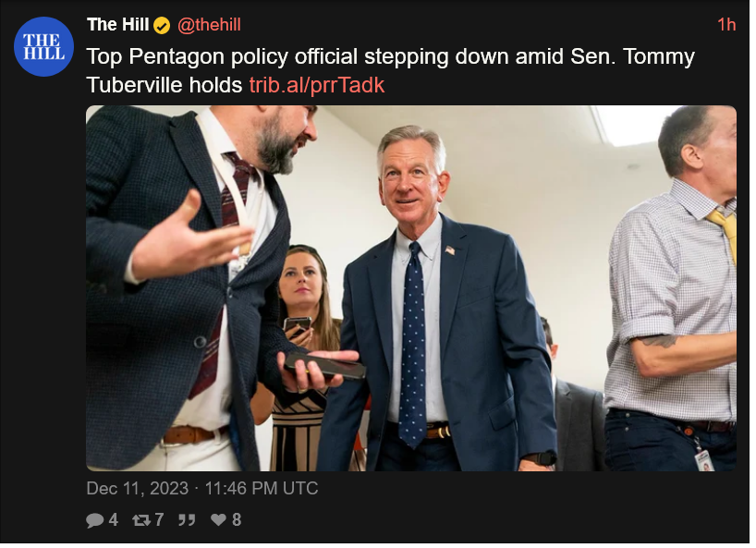Click the verified badge next to The Hill
The image size is (756, 548).
click(x=163, y=26)
